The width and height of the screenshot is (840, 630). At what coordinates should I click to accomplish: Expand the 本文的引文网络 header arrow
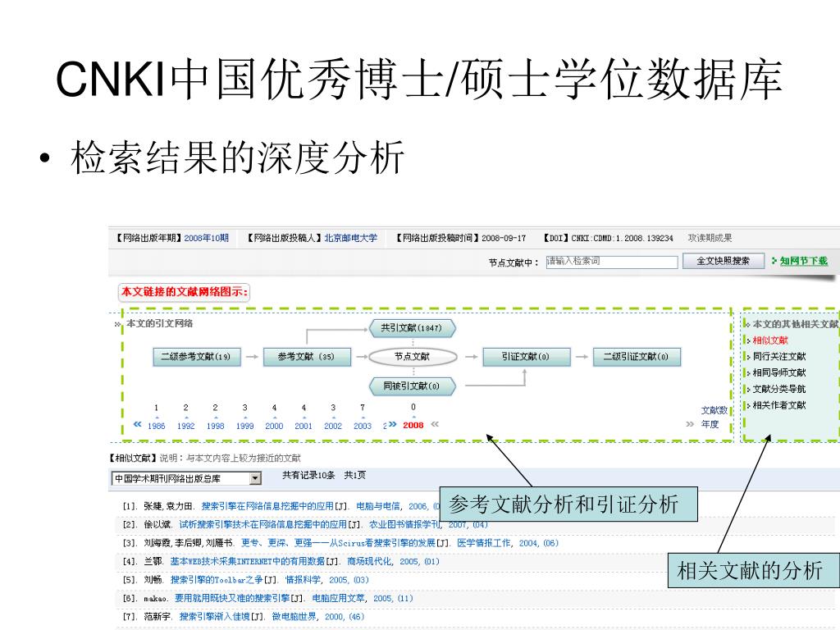[117, 324]
